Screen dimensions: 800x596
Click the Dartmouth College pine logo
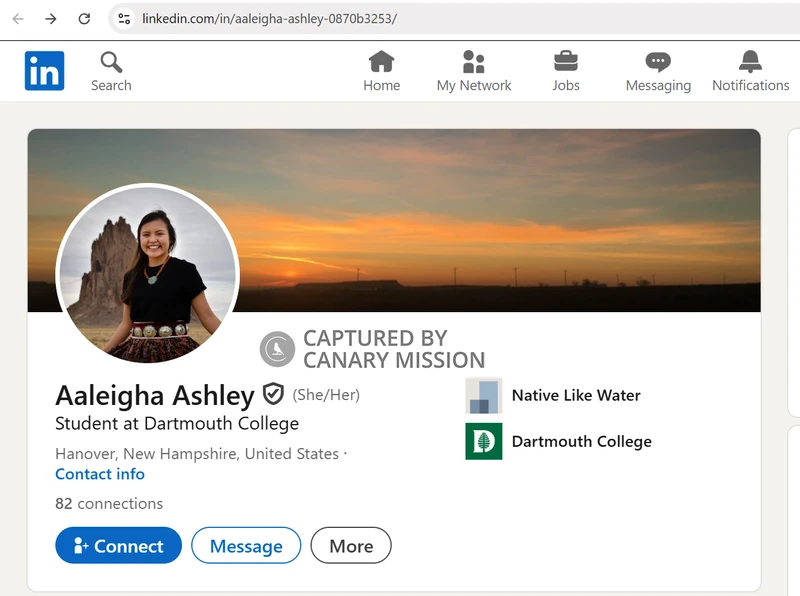(x=484, y=441)
